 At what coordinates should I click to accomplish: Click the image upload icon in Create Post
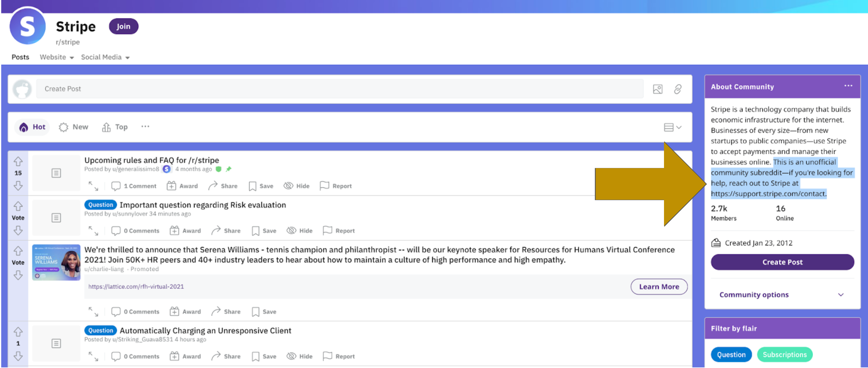(657, 89)
